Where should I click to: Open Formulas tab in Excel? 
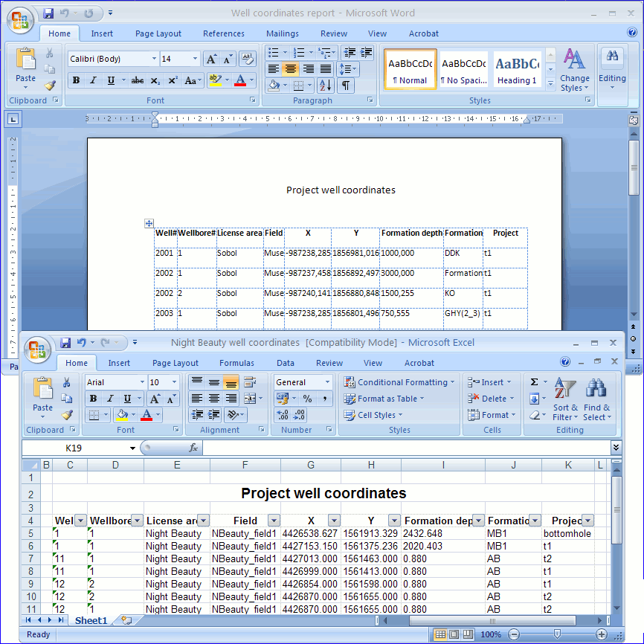click(x=236, y=363)
